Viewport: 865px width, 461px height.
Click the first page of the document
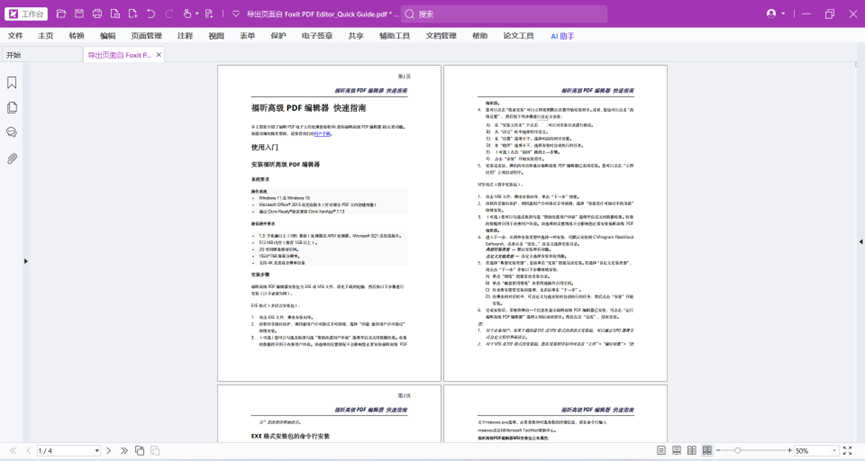[x=329, y=223]
